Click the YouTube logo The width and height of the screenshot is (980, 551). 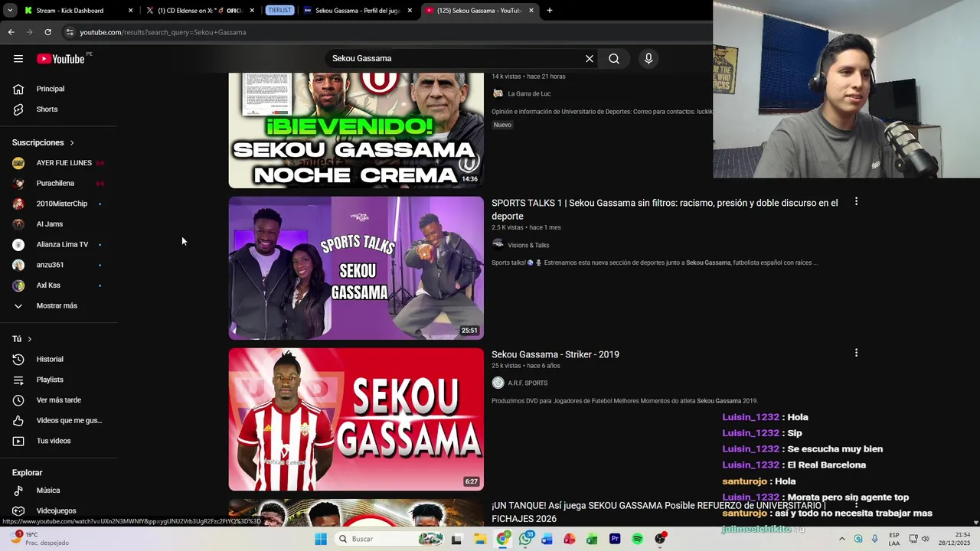click(x=60, y=59)
